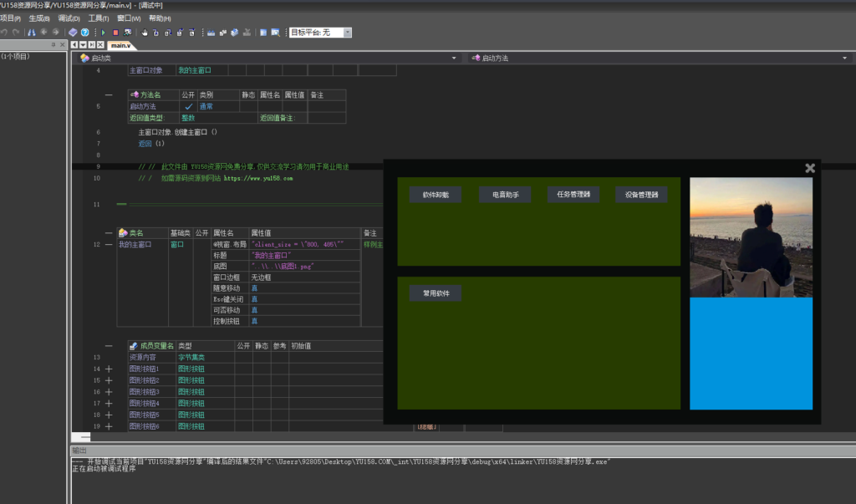Expand the 图形按钮1 row with plus sign
This screenshot has height=504, width=856.
click(109, 369)
